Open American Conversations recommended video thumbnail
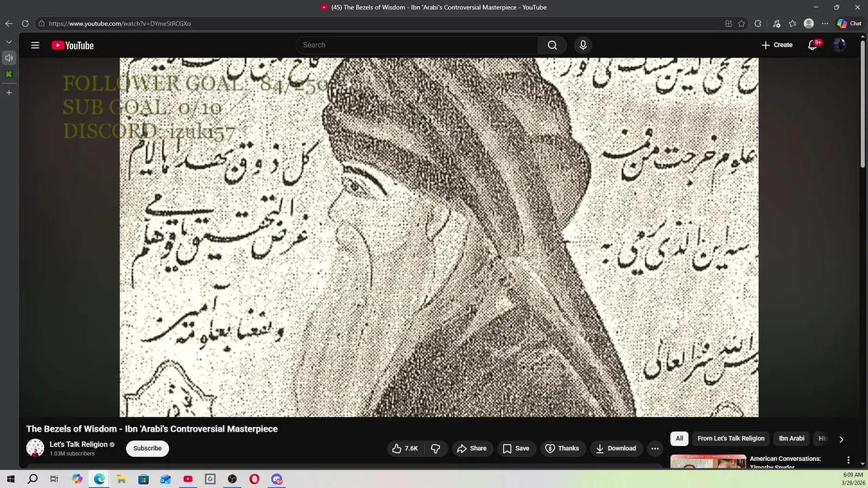The width and height of the screenshot is (868, 488). tap(708, 462)
